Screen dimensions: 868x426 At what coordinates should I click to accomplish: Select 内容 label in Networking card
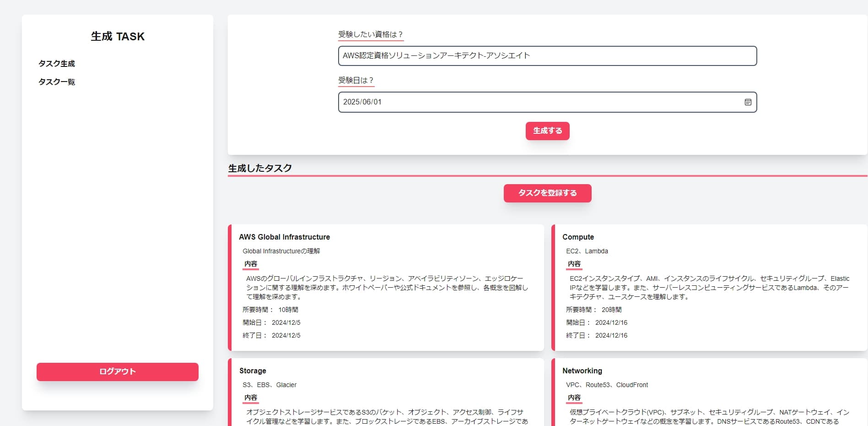[574, 398]
